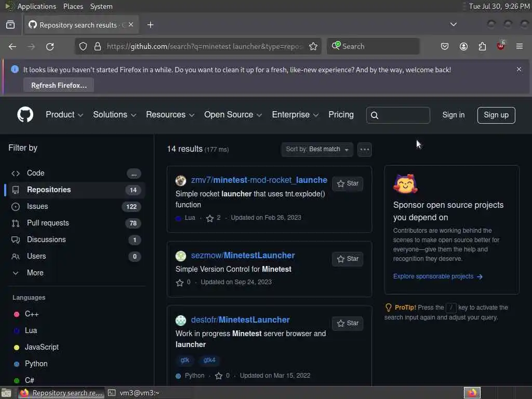
Task: Click the padlock site security icon
Action: (97, 46)
